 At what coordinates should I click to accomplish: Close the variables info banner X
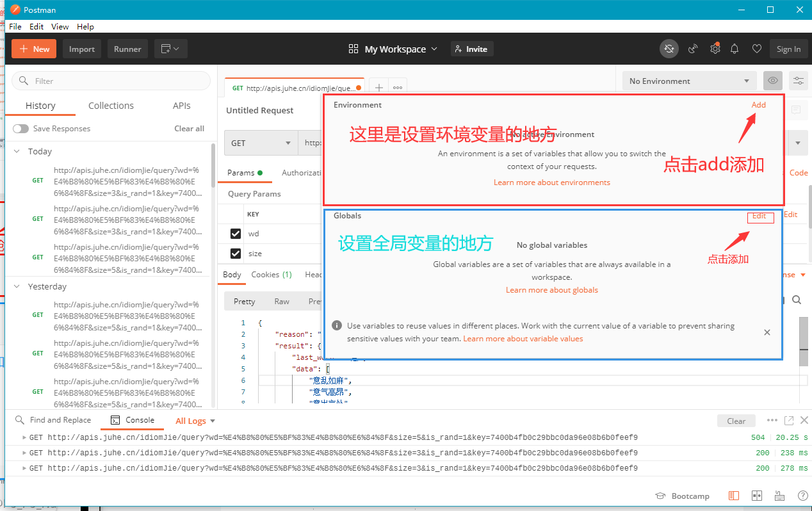click(x=767, y=332)
